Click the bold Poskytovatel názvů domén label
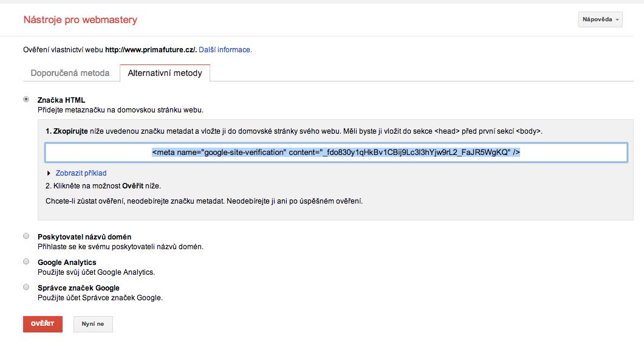The width and height of the screenshot is (644, 358). tap(84, 236)
